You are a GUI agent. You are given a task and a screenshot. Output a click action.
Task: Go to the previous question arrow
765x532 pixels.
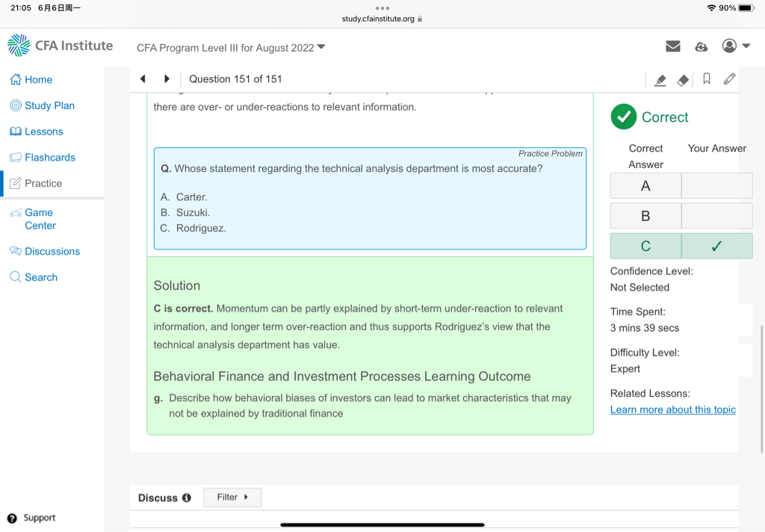(x=143, y=78)
